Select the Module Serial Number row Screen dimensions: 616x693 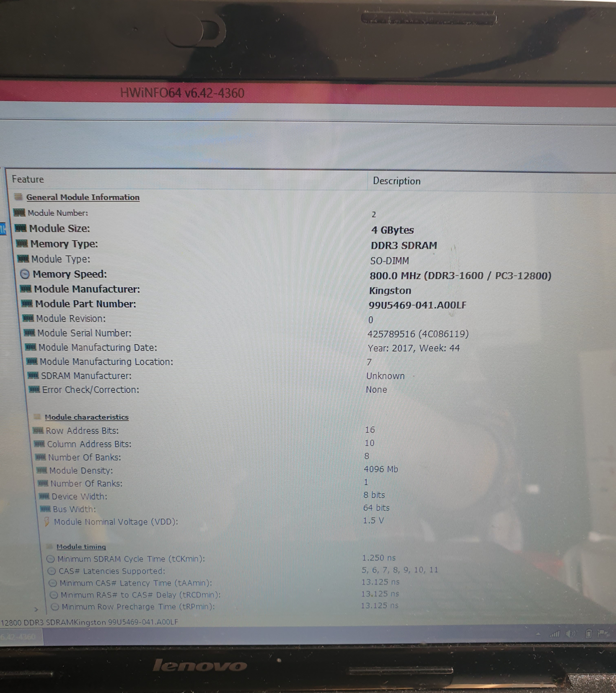pos(84,333)
